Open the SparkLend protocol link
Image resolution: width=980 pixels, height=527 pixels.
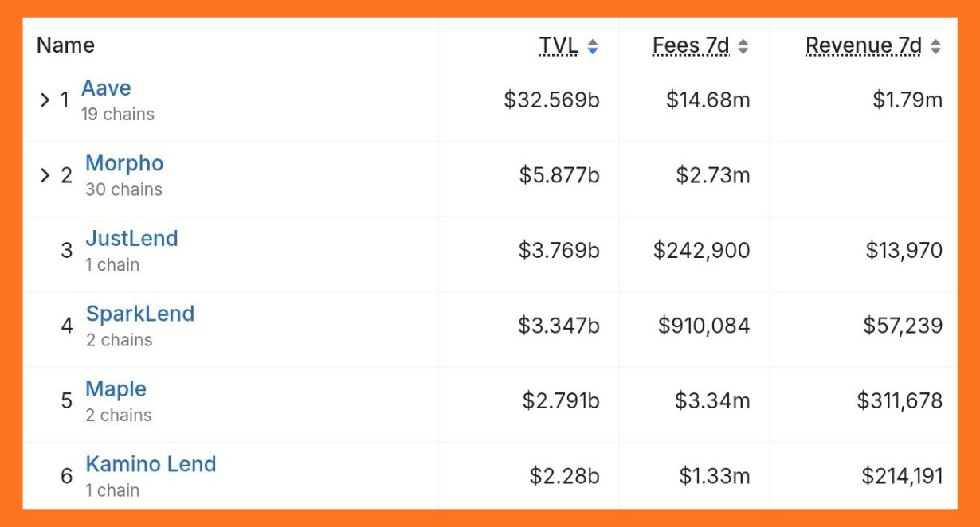click(140, 314)
